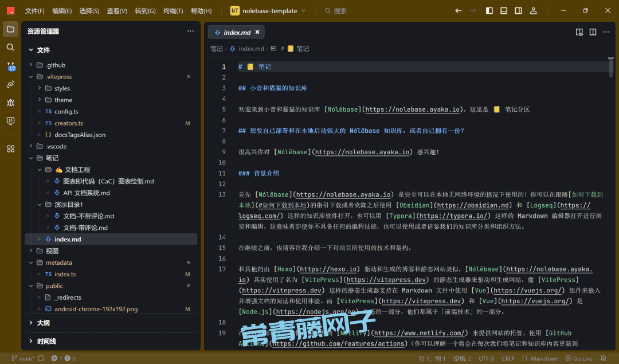Open the 查看 menu
Viewport: 619px width, 364px height.
point(117,11)
